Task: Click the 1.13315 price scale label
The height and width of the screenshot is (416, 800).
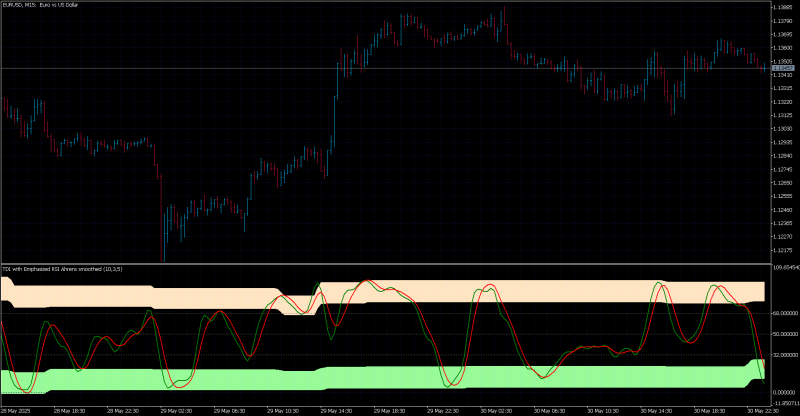Action: pos(783,88)
